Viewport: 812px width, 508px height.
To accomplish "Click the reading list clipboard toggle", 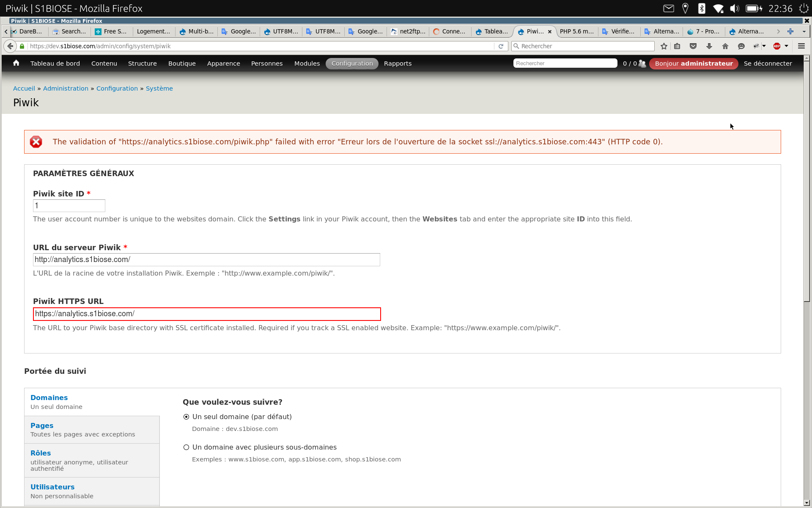I will point(677,46).
